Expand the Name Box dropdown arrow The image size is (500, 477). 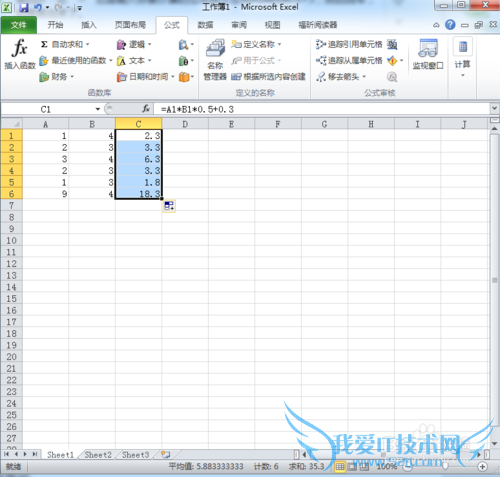click(98, 109)
